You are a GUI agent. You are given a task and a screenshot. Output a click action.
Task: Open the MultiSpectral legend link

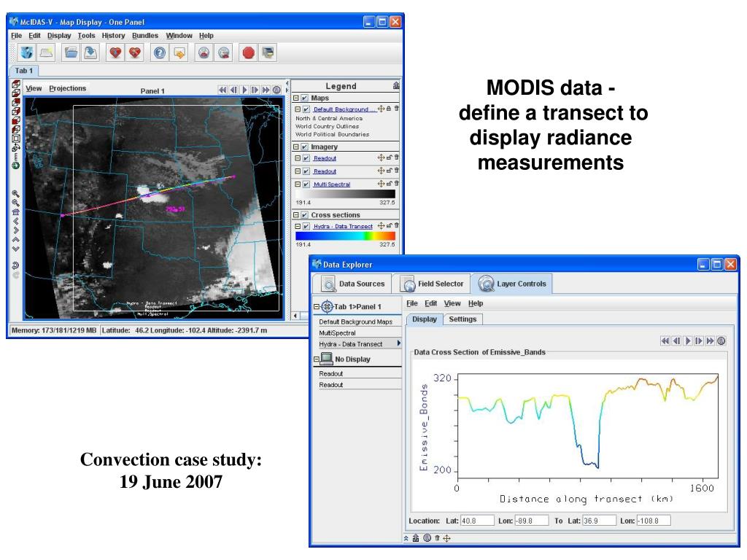click(332, 184)
